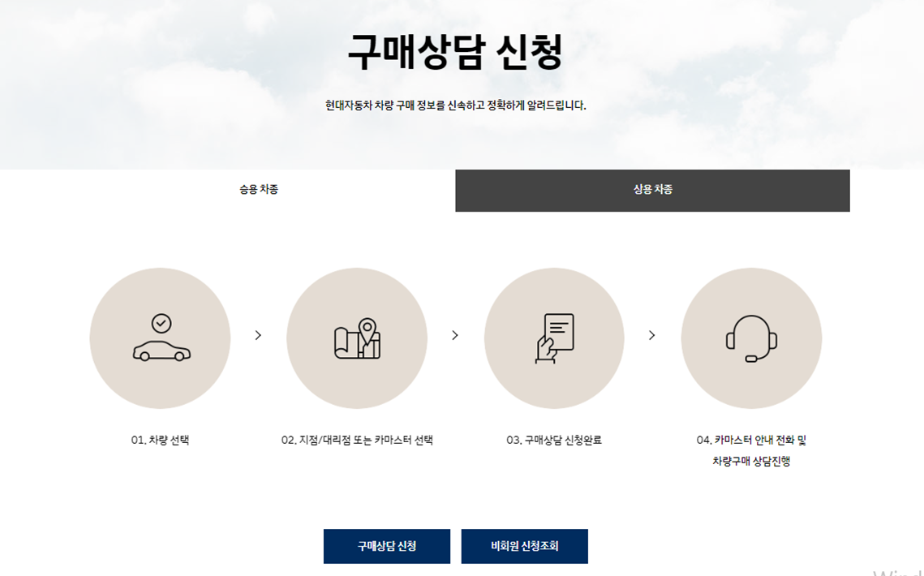Click the arrow between step 01 and 02

click(258, 333)
